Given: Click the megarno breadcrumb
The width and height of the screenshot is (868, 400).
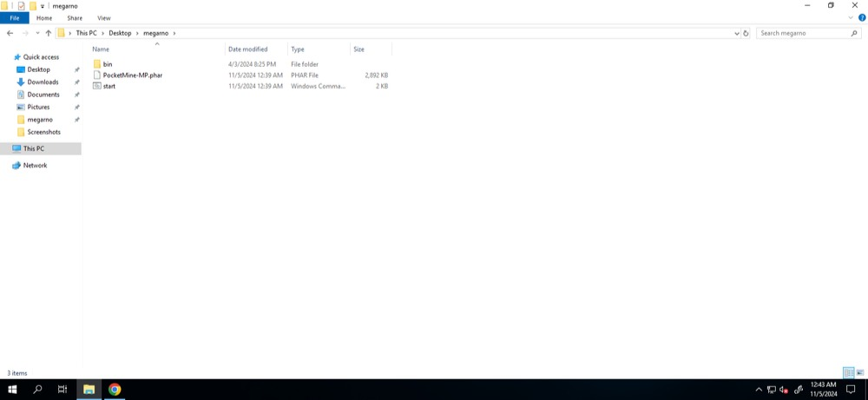Looking at the screenshot, I should [x=155, y=33].
